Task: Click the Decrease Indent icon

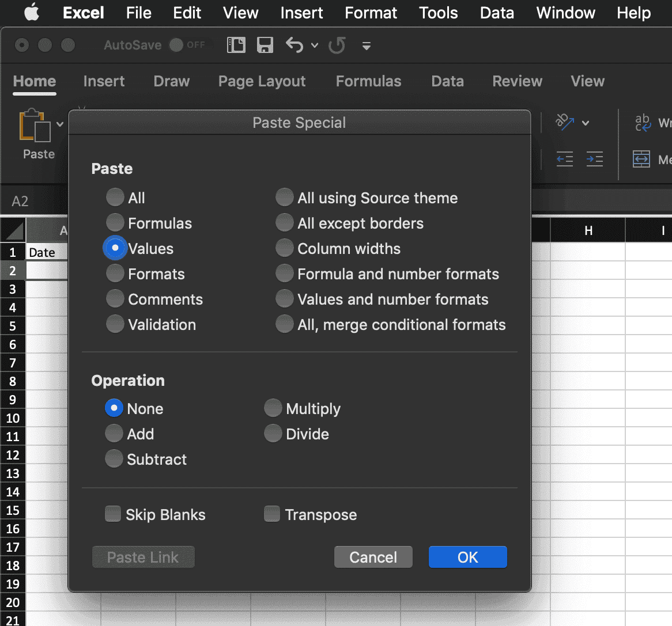Action: pos(565,159)
